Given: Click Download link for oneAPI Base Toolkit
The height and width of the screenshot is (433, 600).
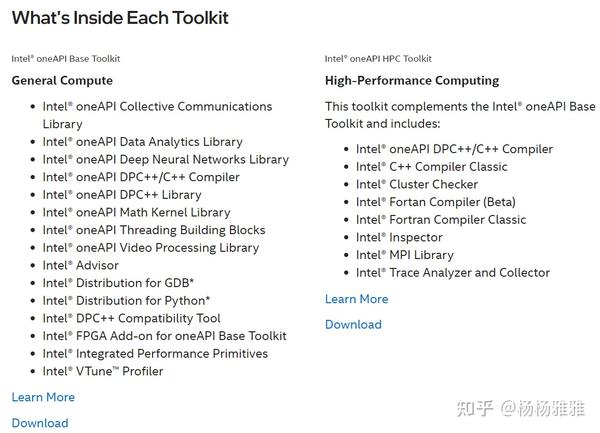Looking at the screenshot, I should 40,423.
